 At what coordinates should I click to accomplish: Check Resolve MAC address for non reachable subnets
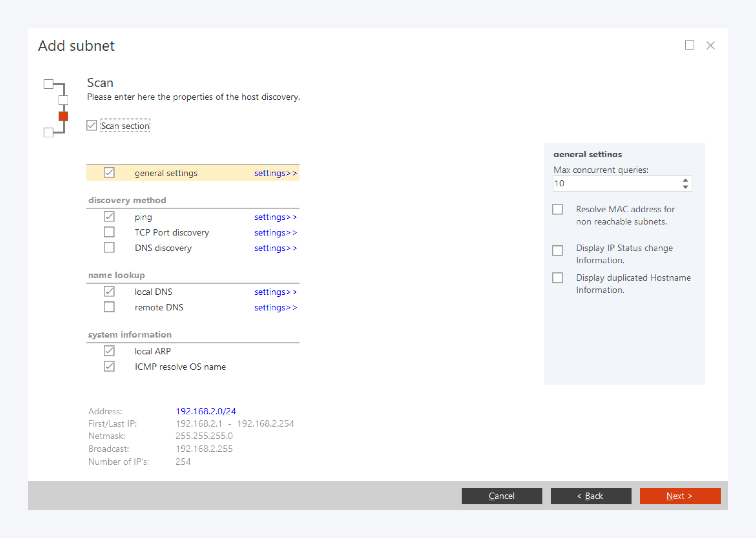click(558, 209)
